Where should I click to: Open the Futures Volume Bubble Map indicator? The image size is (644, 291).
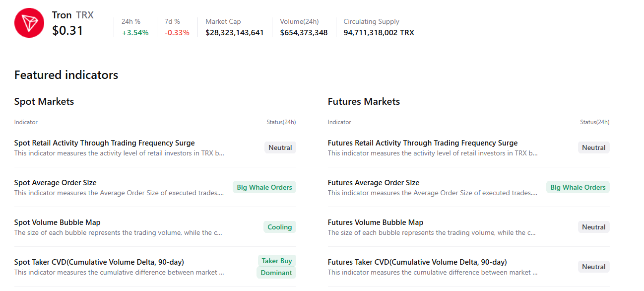coord(376,222)
